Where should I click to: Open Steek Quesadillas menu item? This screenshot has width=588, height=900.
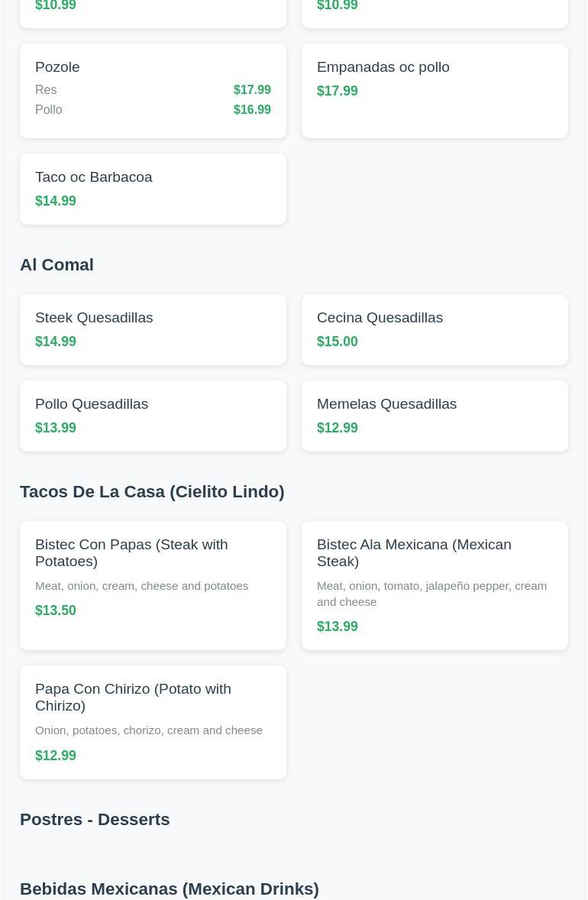coord(153,329)
